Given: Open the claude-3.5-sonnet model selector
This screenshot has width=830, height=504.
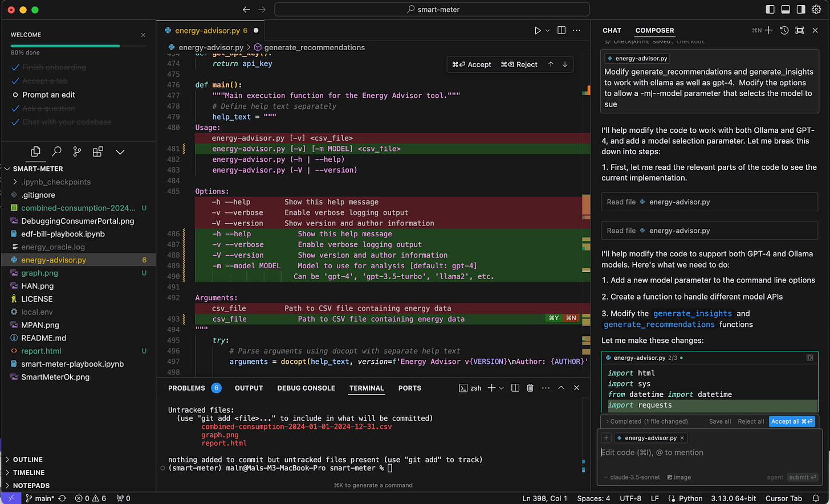Looking at the screenshot, I should 631,477.
